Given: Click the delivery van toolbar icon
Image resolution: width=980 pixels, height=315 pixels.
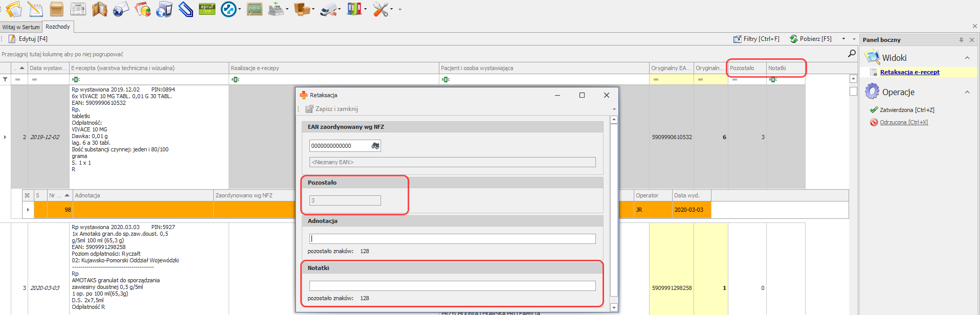Looking at the screenshot, I should (328, 9).
